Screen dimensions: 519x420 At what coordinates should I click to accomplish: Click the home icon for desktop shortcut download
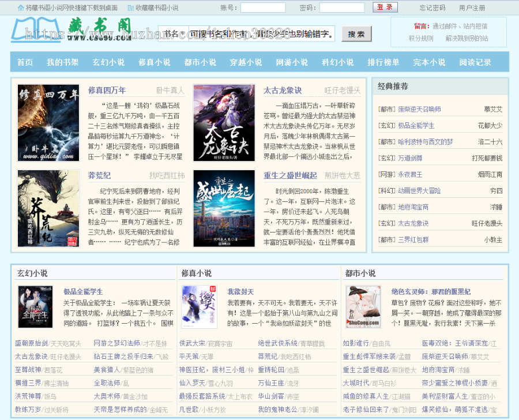coord(21,7)
